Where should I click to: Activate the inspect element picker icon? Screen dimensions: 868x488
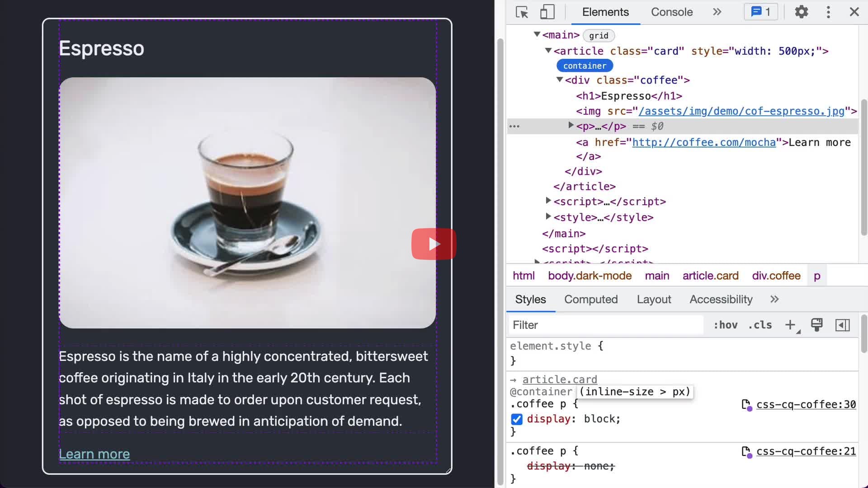(522, 12)
